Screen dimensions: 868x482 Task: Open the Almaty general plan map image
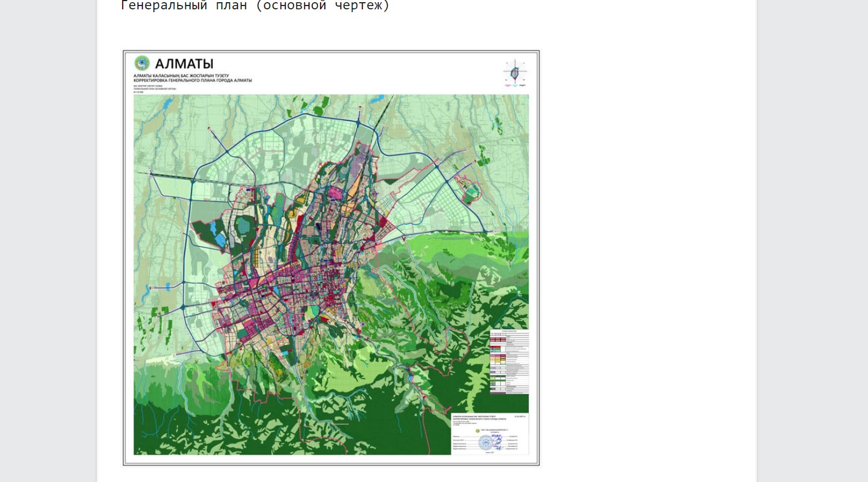(x=331, y=258)
